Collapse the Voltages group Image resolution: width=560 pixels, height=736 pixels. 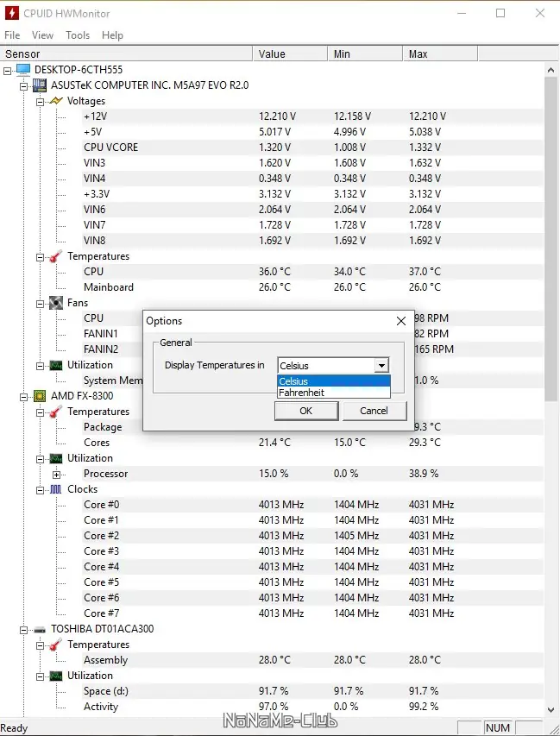point(41,102)
